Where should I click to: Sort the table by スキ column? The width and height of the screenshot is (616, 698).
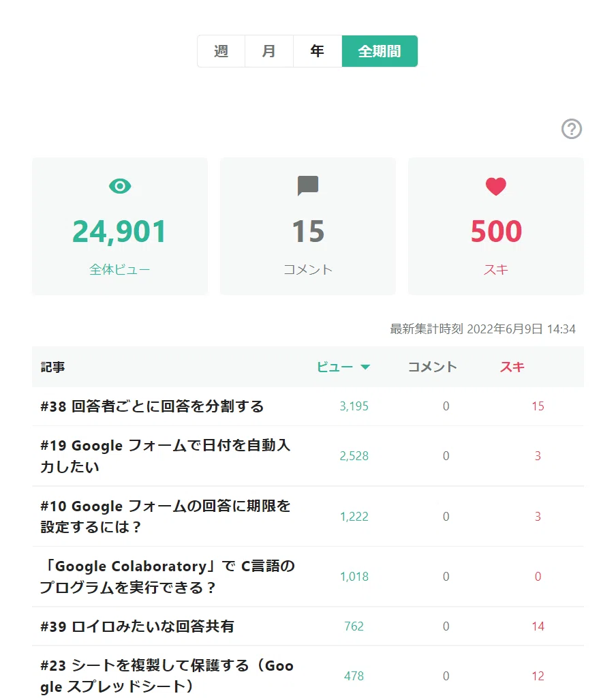point(512,367)
